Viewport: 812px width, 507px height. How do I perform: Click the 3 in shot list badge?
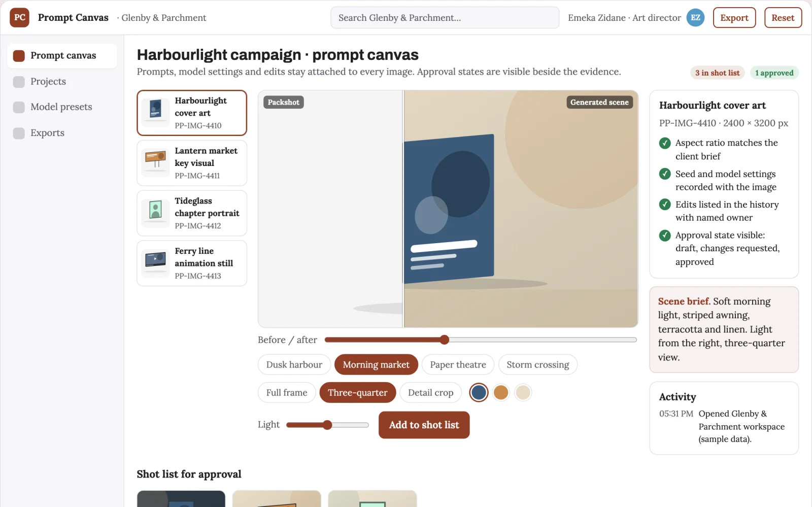point(717,73)
